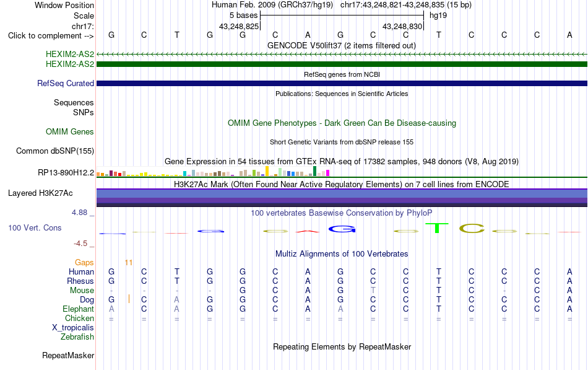Click the large blue G conservation logo
The image size is (588, 370).
pyautogui.click(x=342, y=229)
